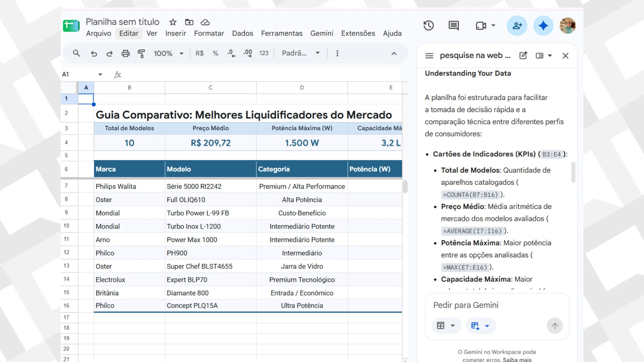This screenshot has height=362, width=644.
Task: Close the Gemini side panel
Action: (x=566, y=56)
